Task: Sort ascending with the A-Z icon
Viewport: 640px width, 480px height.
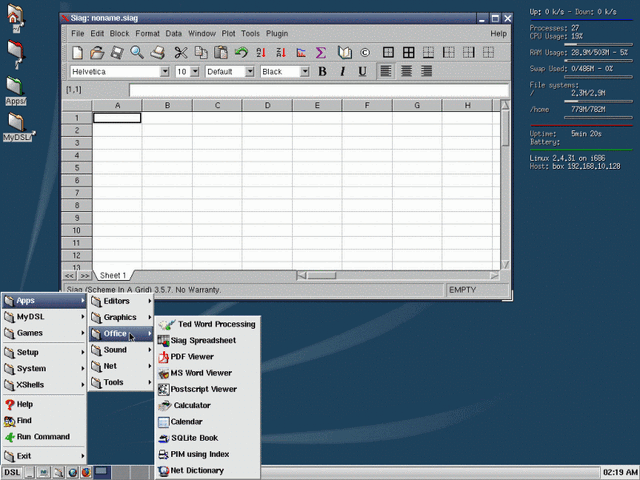Action: (x=261, y=52)
